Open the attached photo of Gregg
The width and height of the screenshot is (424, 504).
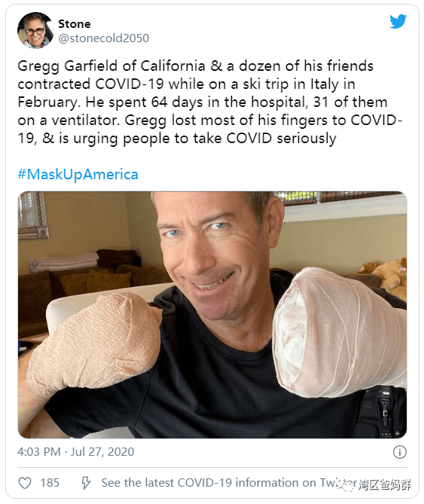click(x=212, y=315)
